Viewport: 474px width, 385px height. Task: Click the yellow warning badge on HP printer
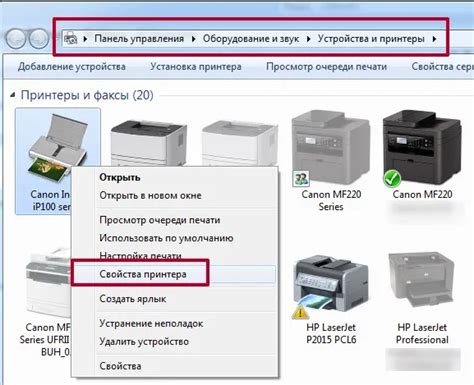(300, 312)
